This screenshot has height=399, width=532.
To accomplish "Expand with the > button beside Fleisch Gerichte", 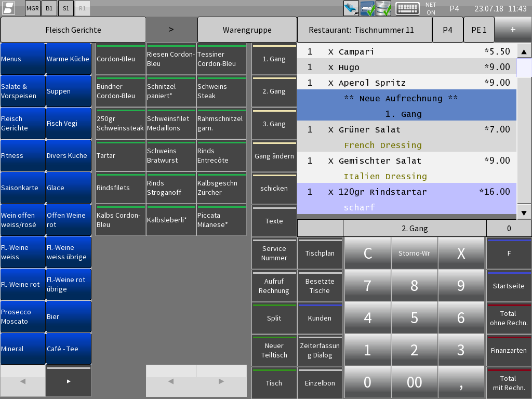I will tap(171, 30).
